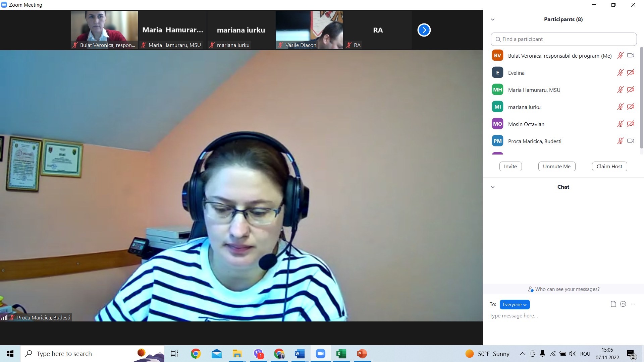Screen dimensions: 644x362
Task: Select Maria Hamuraru, MSU participant entry
Action: [534, 90]
